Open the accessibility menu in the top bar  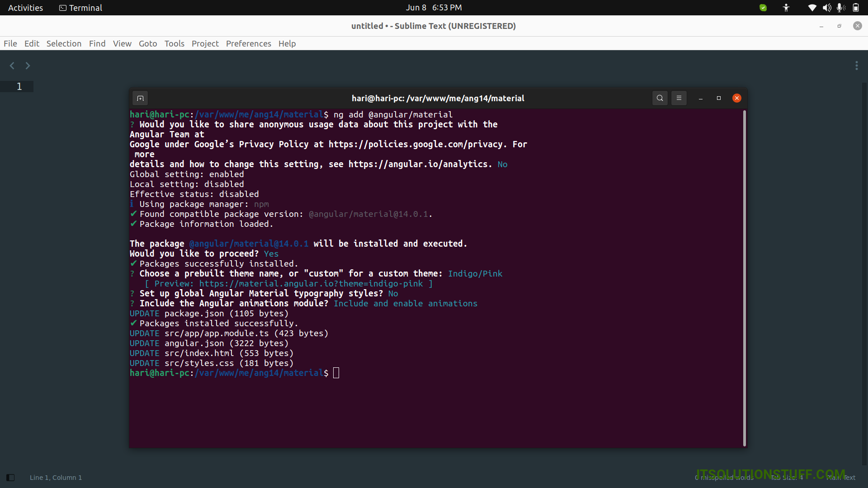pos(786,8)
